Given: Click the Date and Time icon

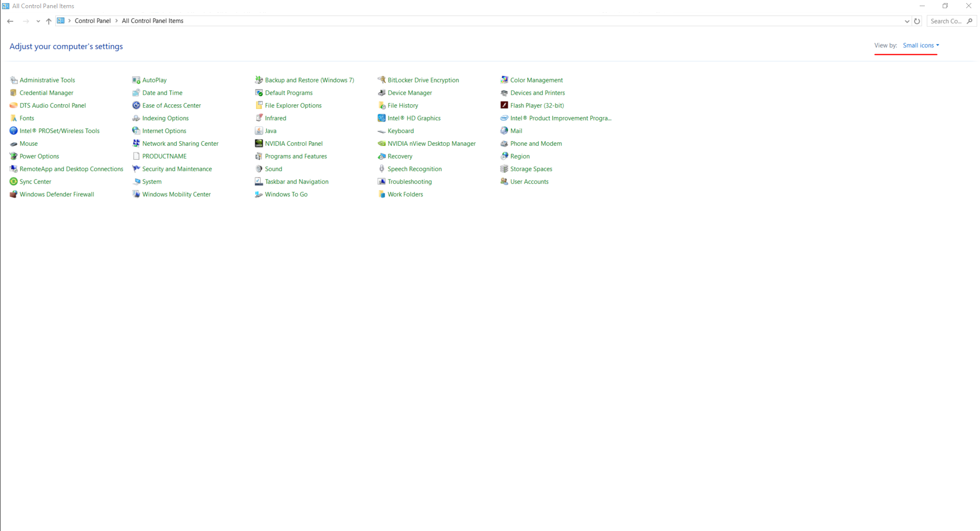Looking at the screenshot, I should point(136,93).
